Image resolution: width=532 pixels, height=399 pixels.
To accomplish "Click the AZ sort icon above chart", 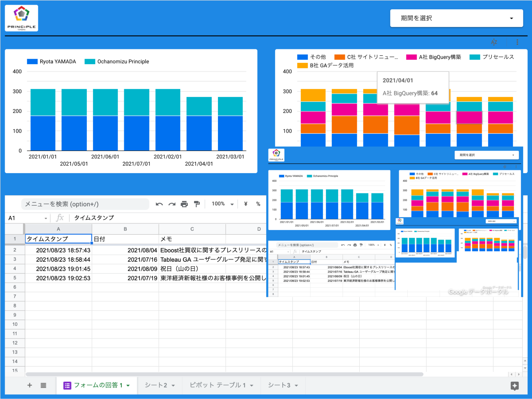I will pyautogui.click(x=494, y=42).
